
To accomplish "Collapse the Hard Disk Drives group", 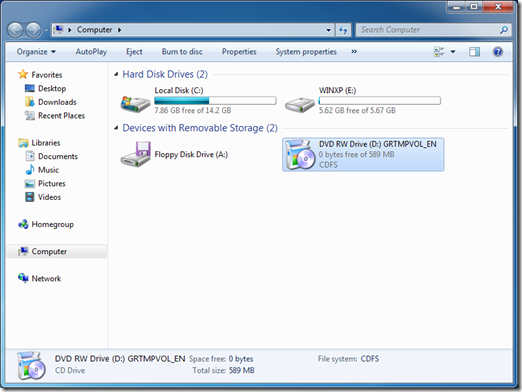I will 116,74.
